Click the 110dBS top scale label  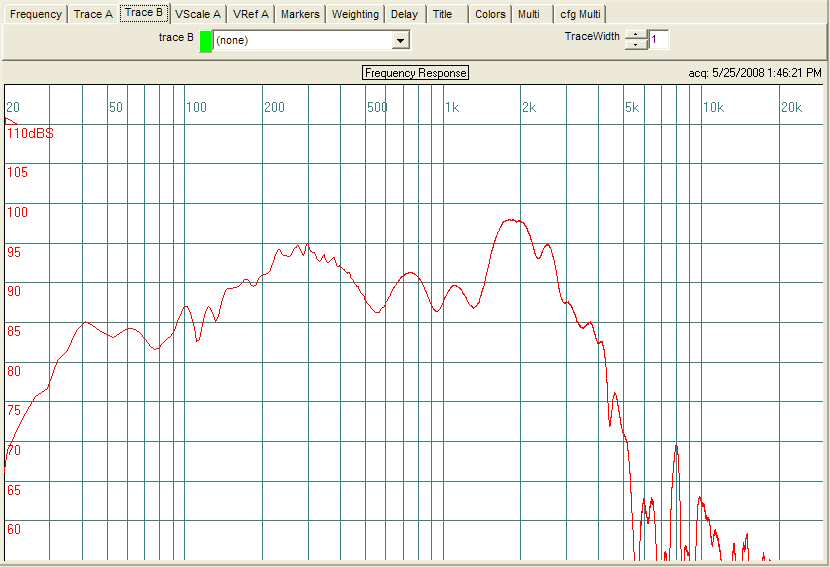[30, 133]
